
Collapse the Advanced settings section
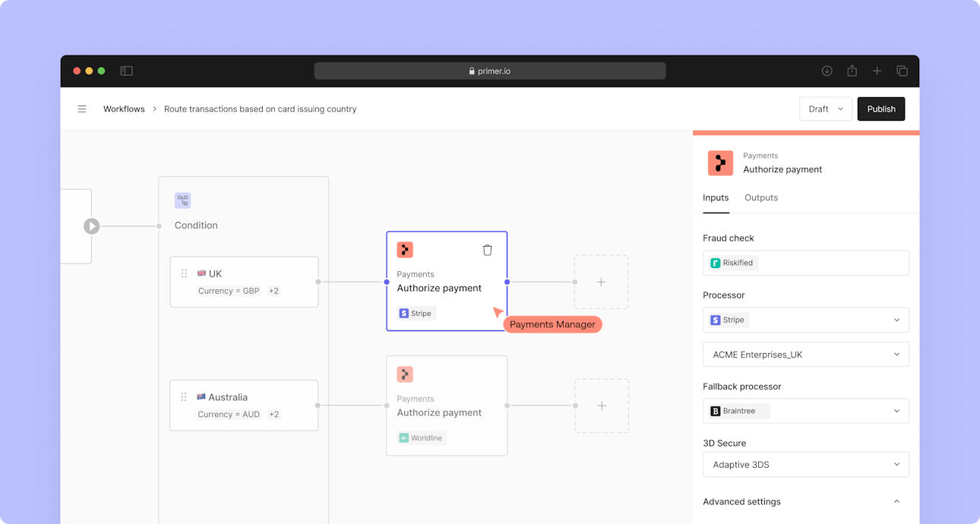(x=896, y=502)
